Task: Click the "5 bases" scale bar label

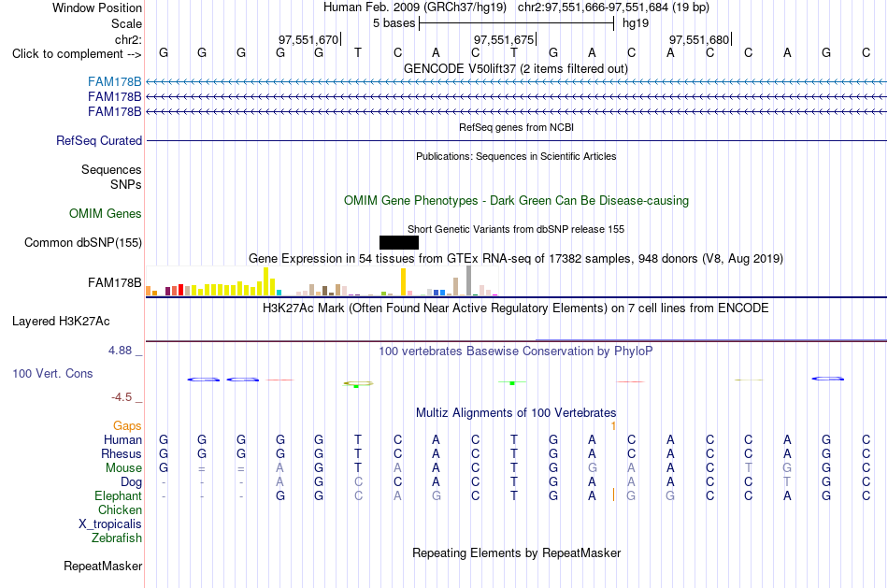Action: tap(394, 23)
